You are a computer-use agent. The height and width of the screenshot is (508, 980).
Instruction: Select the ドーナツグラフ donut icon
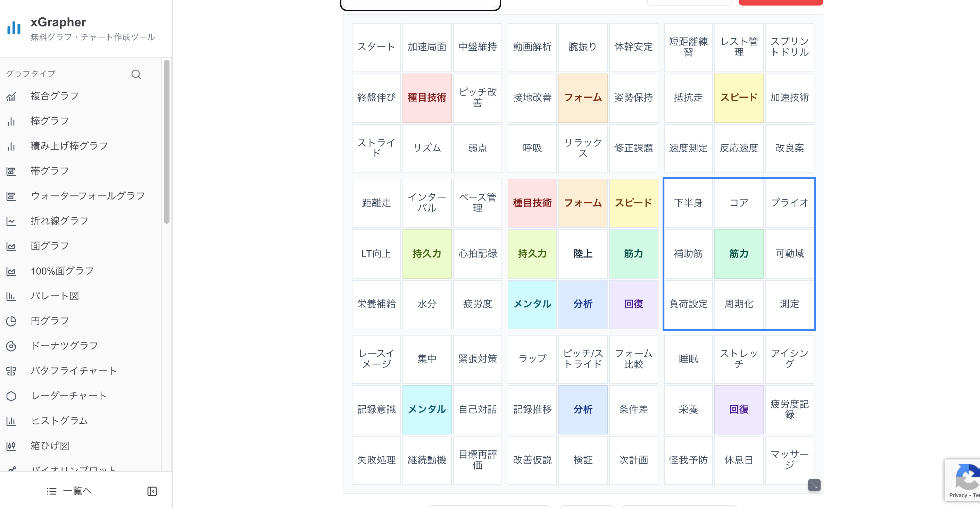[11, 346]
